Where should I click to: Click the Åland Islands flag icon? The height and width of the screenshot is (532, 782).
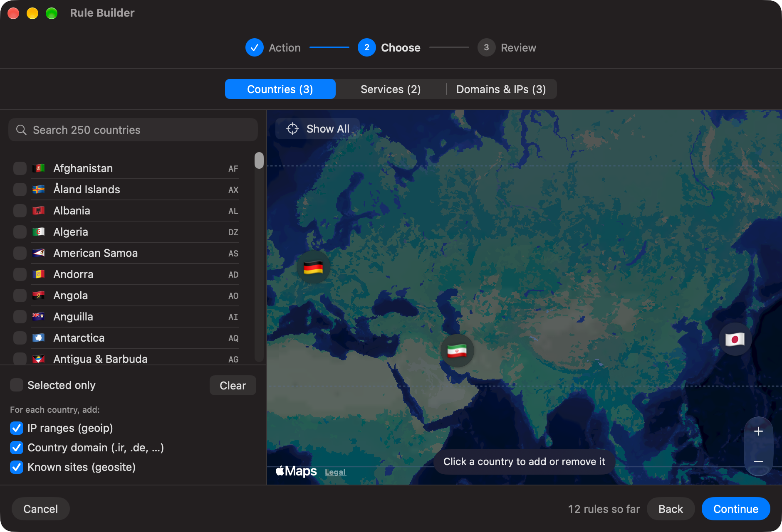(x=39, y=190)
